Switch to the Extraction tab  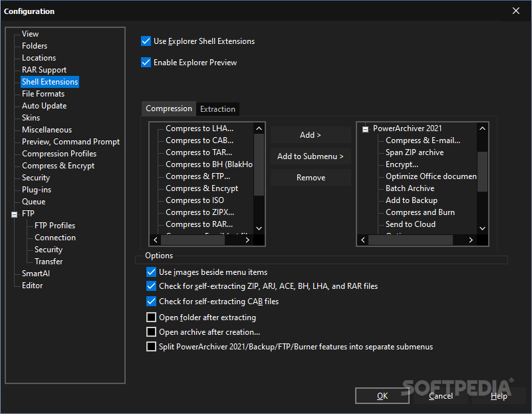tap(217, 109)
